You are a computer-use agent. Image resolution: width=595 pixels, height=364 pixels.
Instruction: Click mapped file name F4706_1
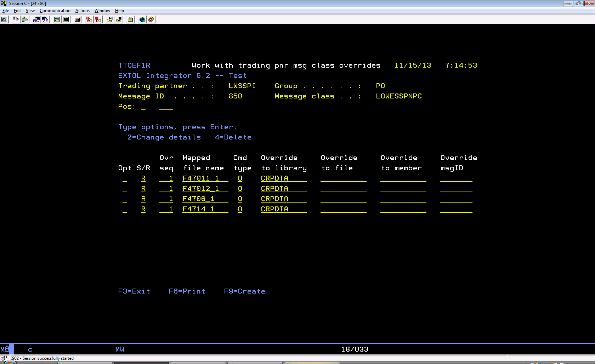[x=205, y=199]
